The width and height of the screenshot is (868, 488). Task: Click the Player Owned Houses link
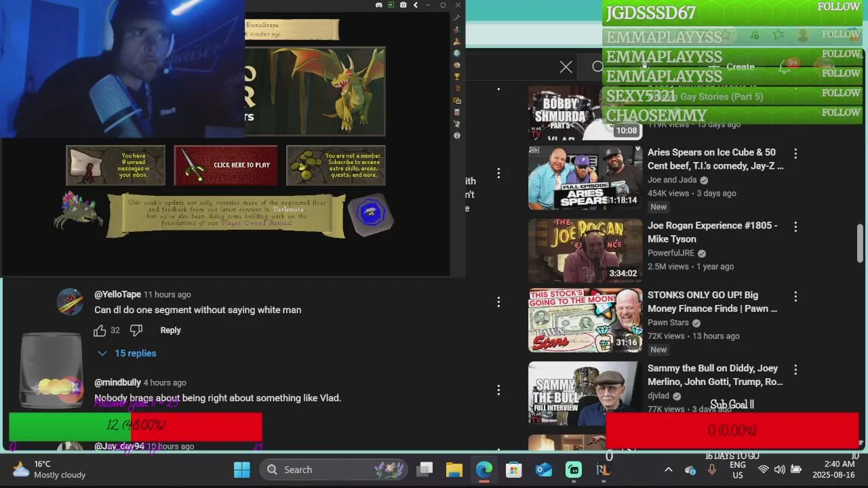tap(254, 223)
